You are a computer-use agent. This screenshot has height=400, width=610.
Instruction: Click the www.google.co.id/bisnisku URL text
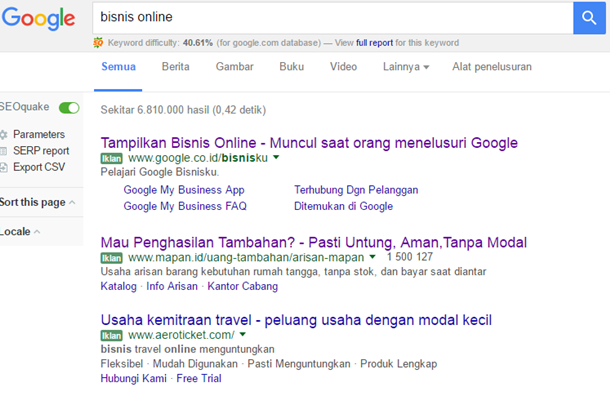coord(198,158)
